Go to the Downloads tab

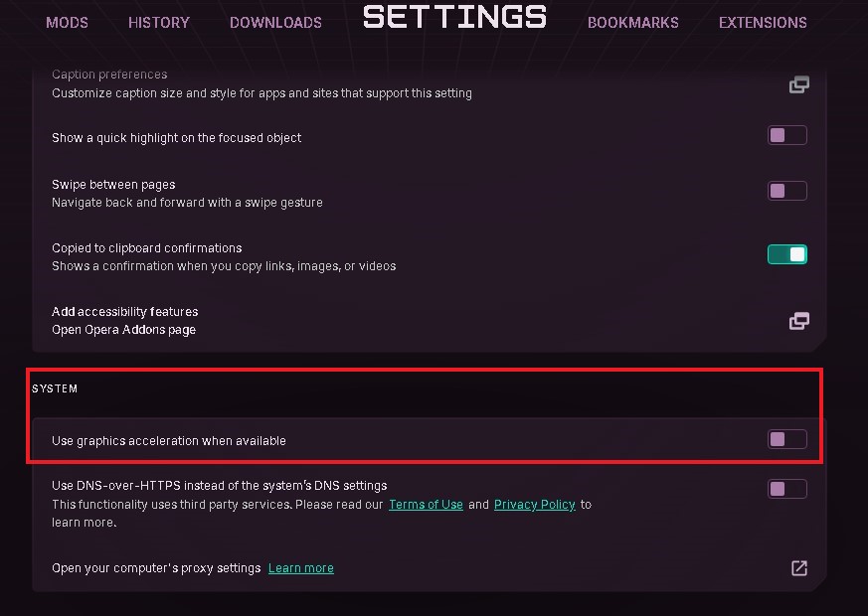click(275, 22)
